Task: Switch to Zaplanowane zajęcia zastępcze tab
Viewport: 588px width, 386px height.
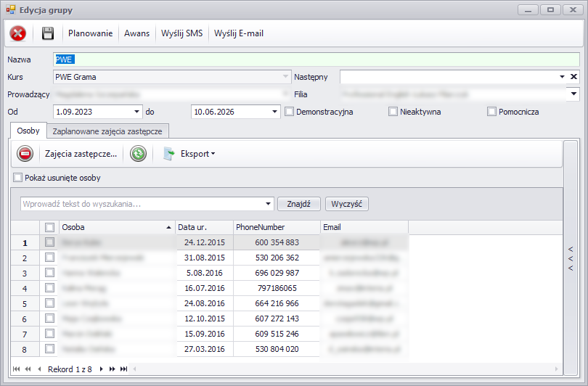Action: click(x=107, y=131)
